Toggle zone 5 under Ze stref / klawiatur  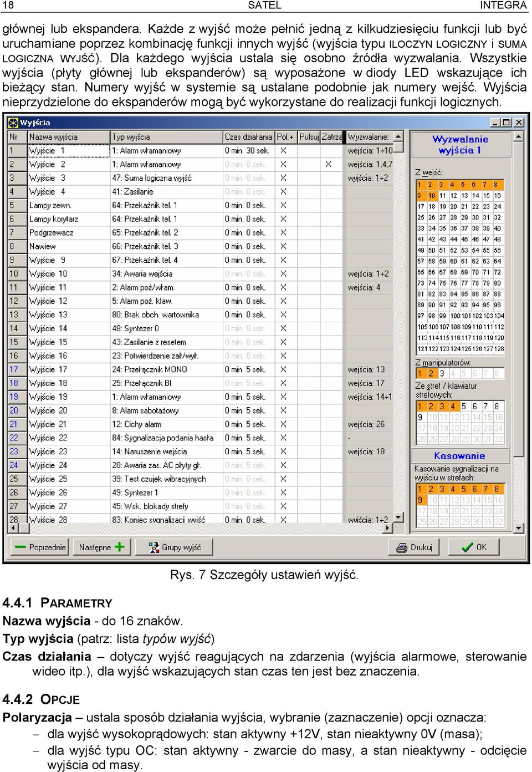click(x=464, y=406)
